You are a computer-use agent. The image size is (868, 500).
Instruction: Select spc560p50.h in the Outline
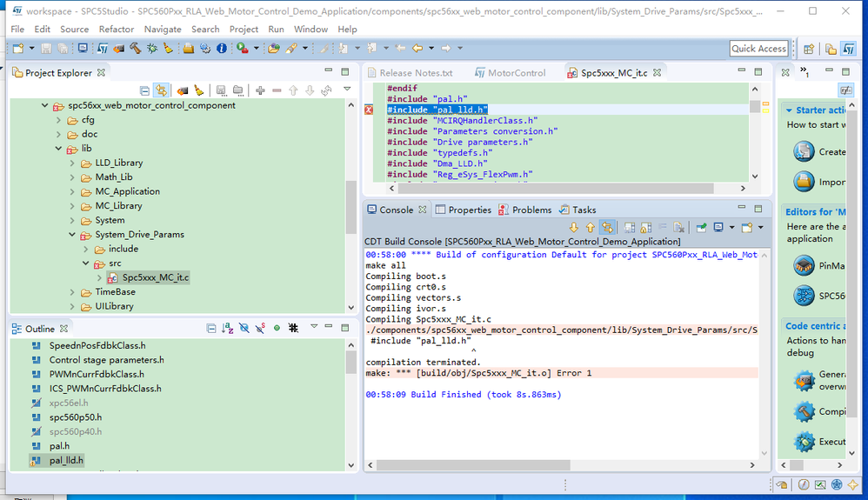coord(76,417)
